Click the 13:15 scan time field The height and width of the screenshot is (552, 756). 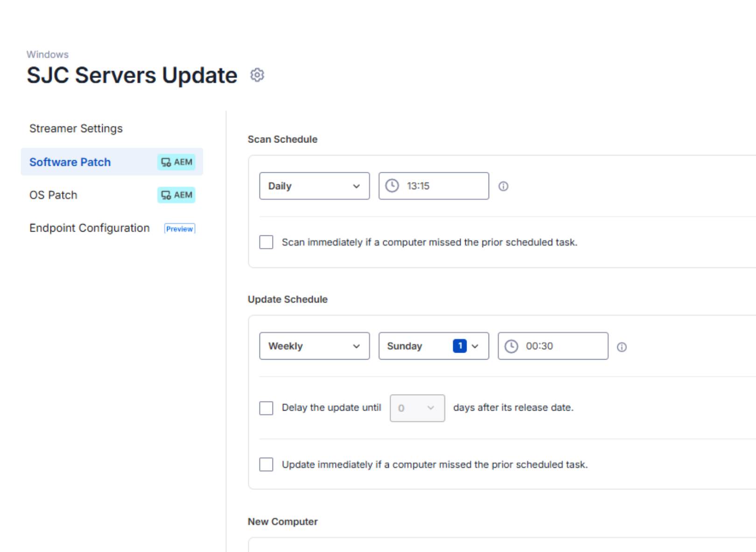click(x=434, y=185)
